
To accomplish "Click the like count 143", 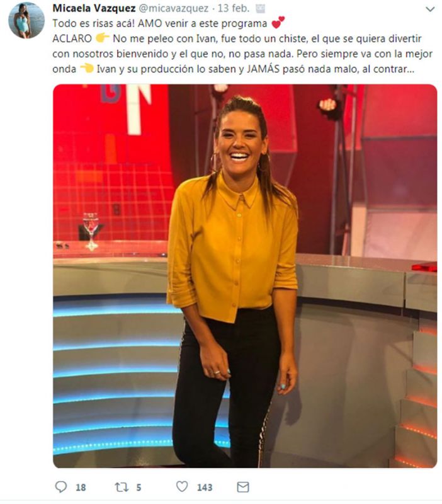I will (205, 488).
